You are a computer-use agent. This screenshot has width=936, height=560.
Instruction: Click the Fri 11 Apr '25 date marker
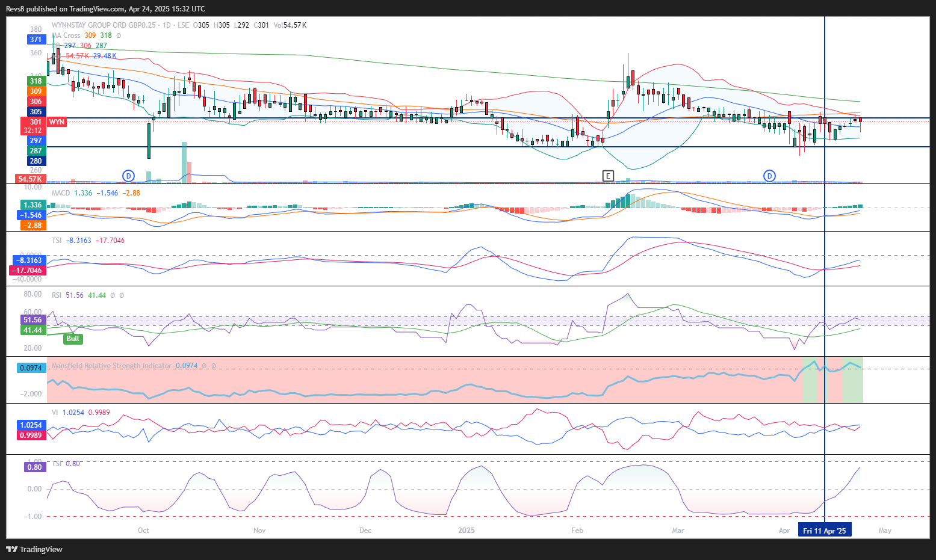pos(824,531)
